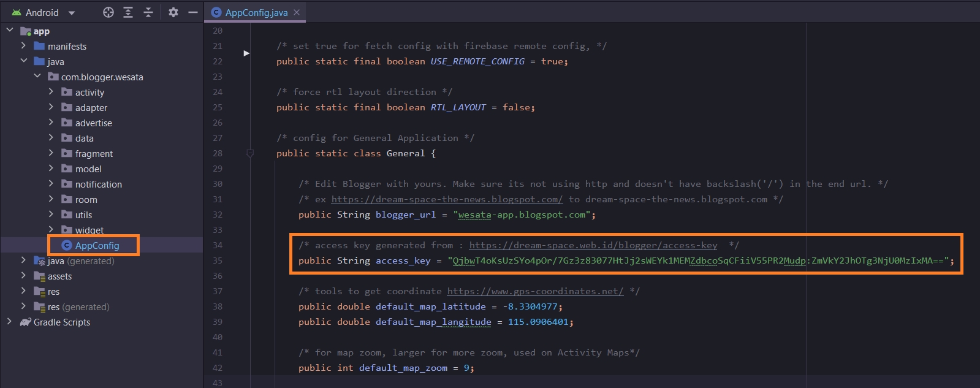980x388 pixels.
Task: Click the locate target (select opened file) icon
Action: tap(108, 12)
